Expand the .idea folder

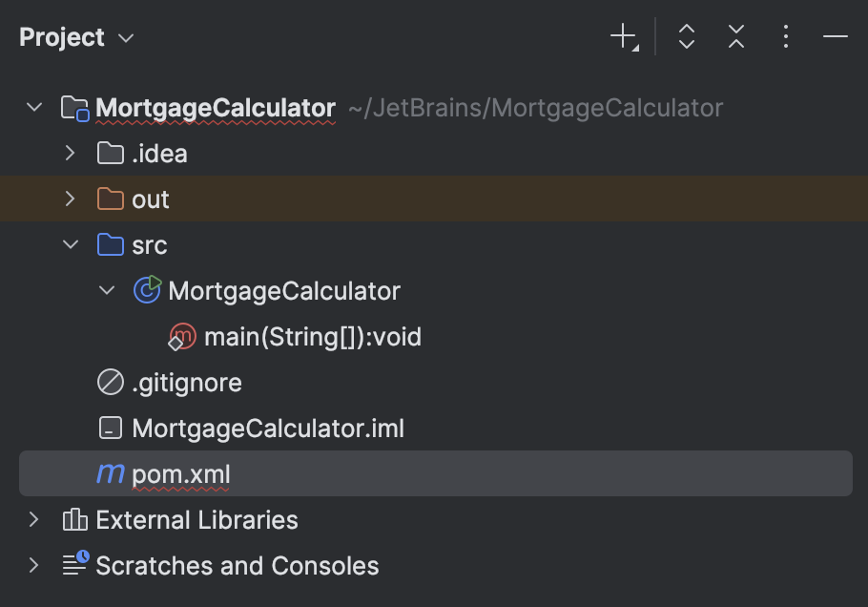[69, 153]
